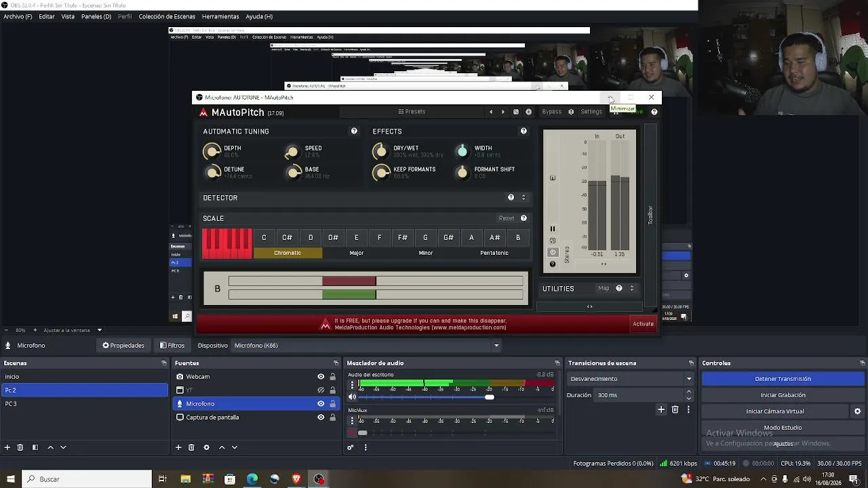Adjust the Audio del escritorio volume slider
868x488 pixels.
(x=490, y=397)
